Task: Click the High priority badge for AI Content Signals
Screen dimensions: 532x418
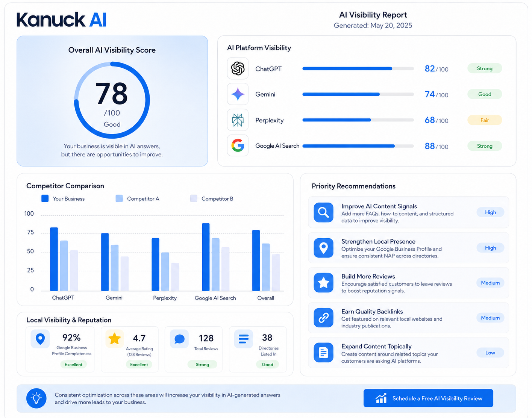Action: (490, 212)
